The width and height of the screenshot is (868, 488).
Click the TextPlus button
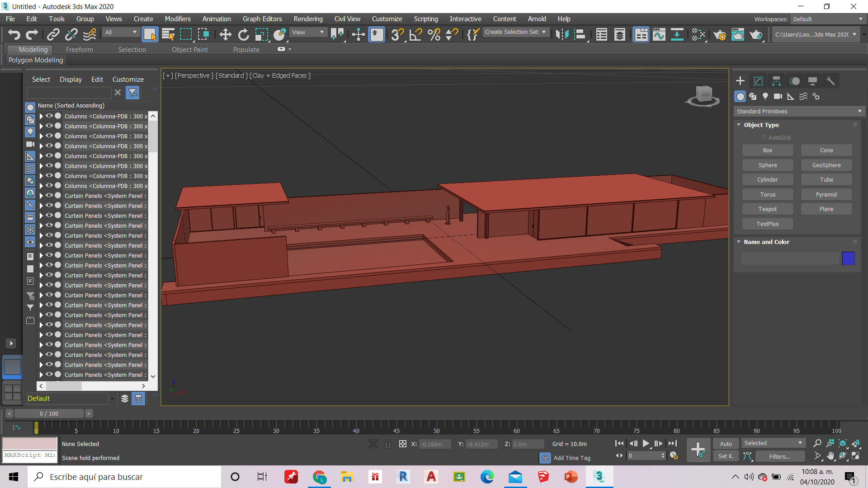[768, 224]
